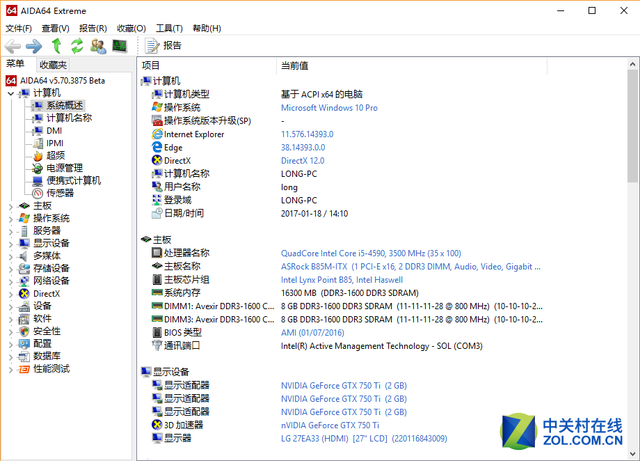Open the 报告(R) menu
The height and width of the screenshot is (461, 640).
pyautogui.click(x=93, y=28)
